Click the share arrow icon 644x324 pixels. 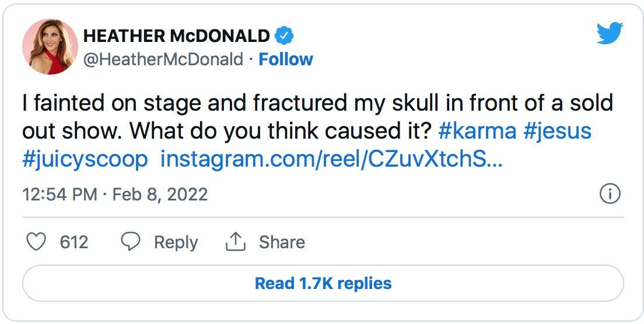(235, 242)
